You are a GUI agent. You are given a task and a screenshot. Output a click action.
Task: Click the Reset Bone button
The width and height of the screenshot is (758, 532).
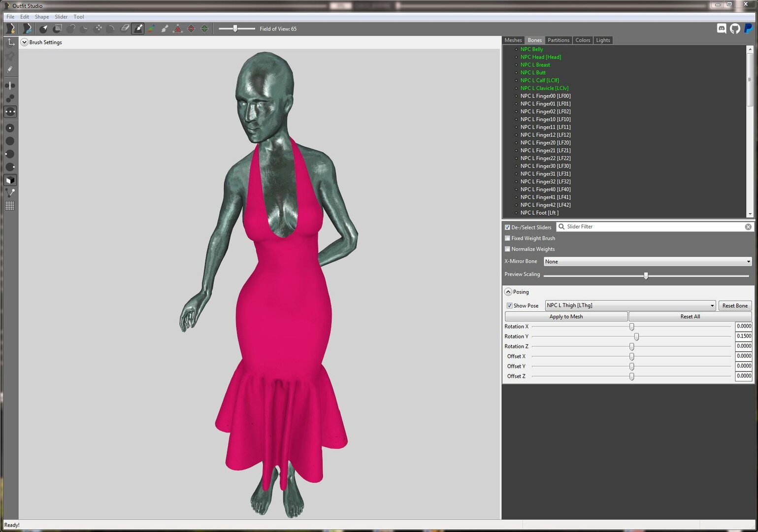coord(735,306)
